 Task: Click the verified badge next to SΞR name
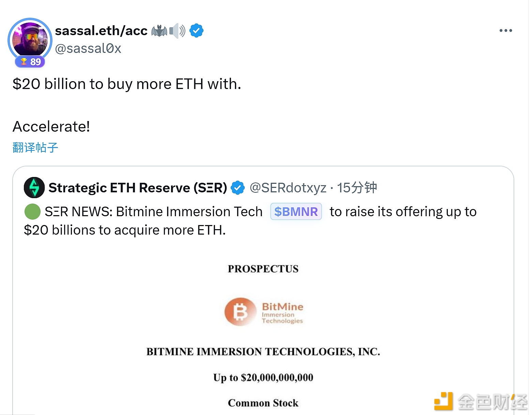(238, 188)
